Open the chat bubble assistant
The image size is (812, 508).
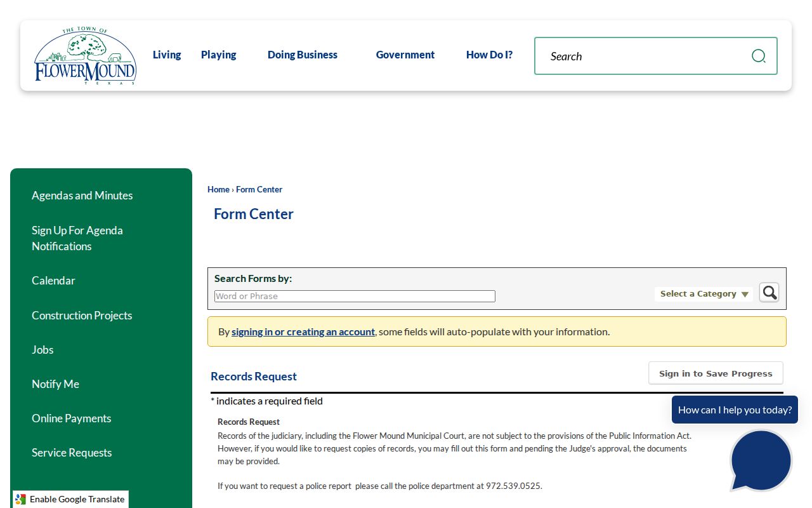pos(761,460)
